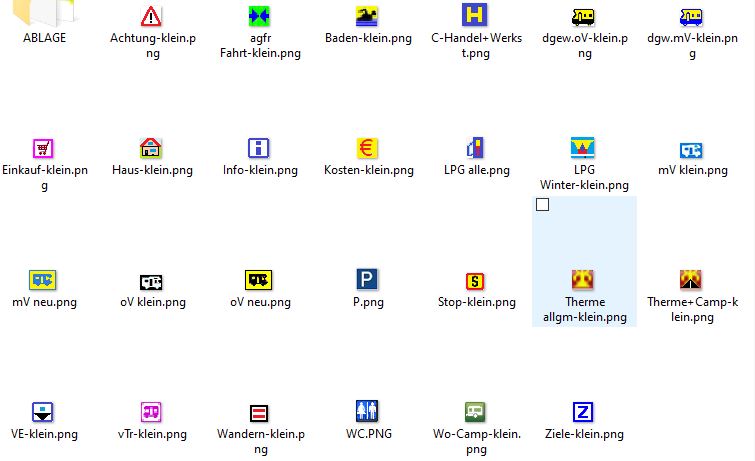This screenshot has height=461, width=755.
Task: Click the C-Handel+Werkst.png H icon
Action: point(476,15)
